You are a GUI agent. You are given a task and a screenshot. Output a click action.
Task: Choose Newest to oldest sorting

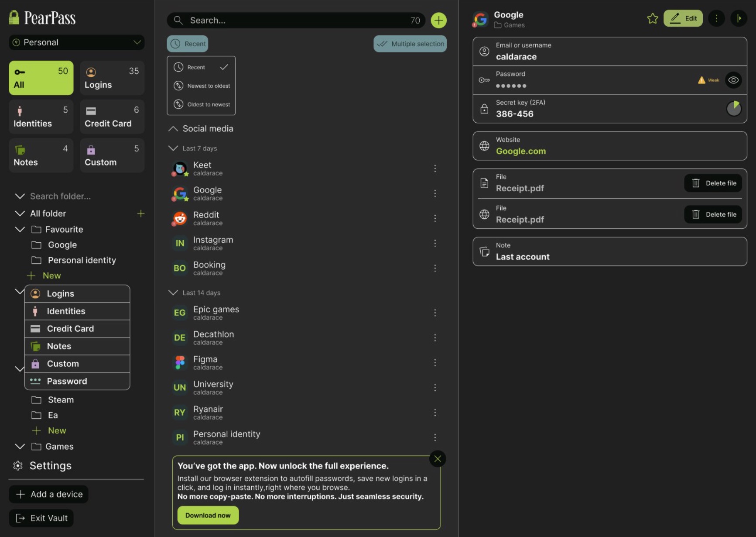coord(201,86)
